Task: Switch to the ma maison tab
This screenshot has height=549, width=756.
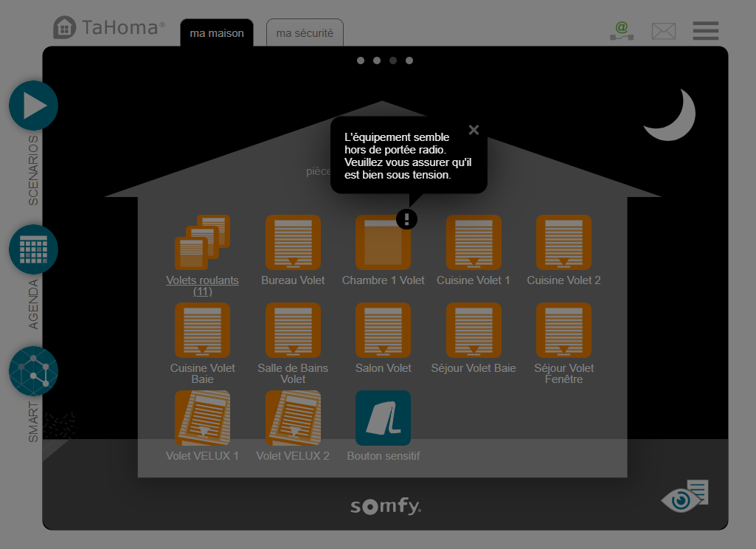Action: [217, 33]
